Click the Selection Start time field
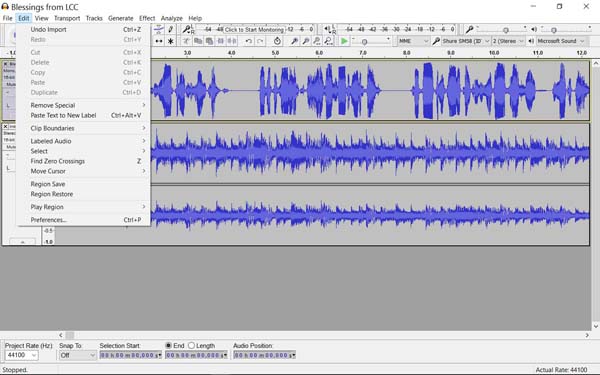Screen dimensions: 600x375 point(130,355)
